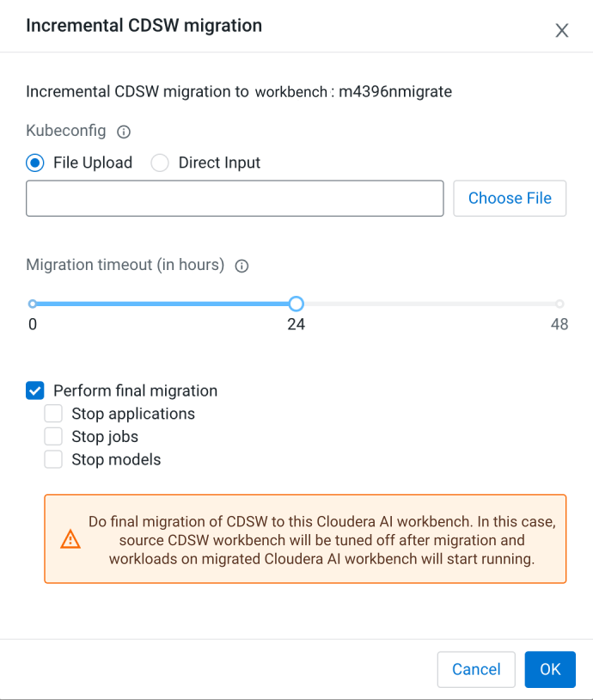Uncheck Perform final migration checkbox
The image size is (593, 700).
tap(35, 391)
